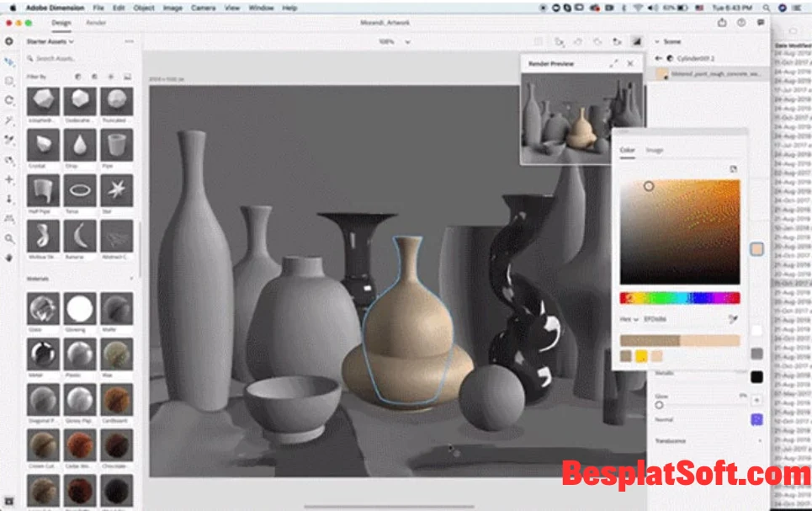This screenshot has height=511, width=812.
Task: Apply the Glowing material thumbnail
Action: pyautogui.click(x=79, y=309)
